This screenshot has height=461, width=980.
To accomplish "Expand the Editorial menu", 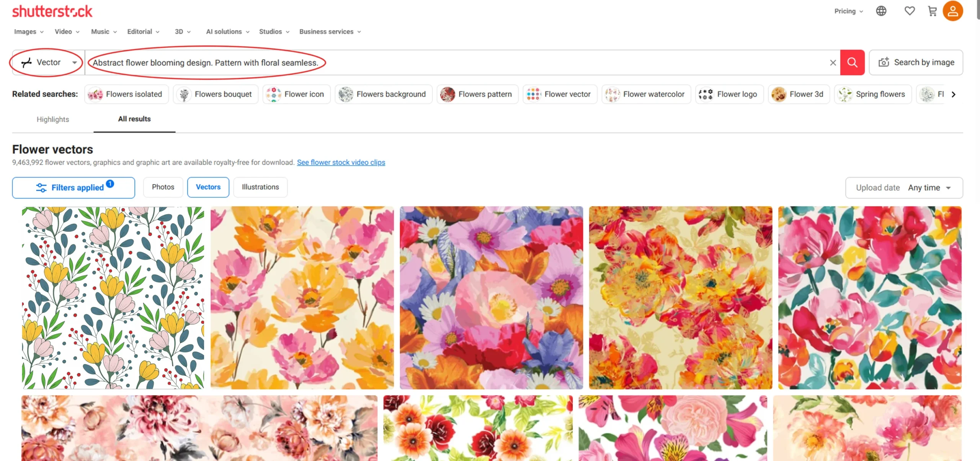I will [x=143, y=32].
